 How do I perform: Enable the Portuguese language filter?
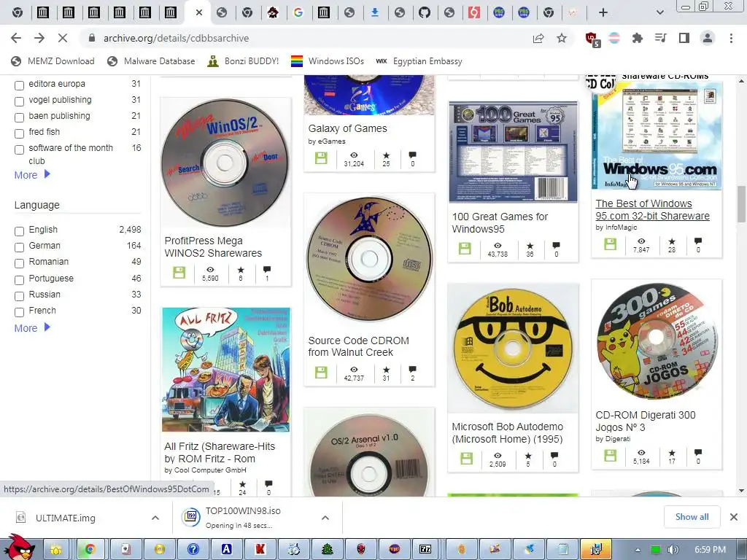click(19, 280)
